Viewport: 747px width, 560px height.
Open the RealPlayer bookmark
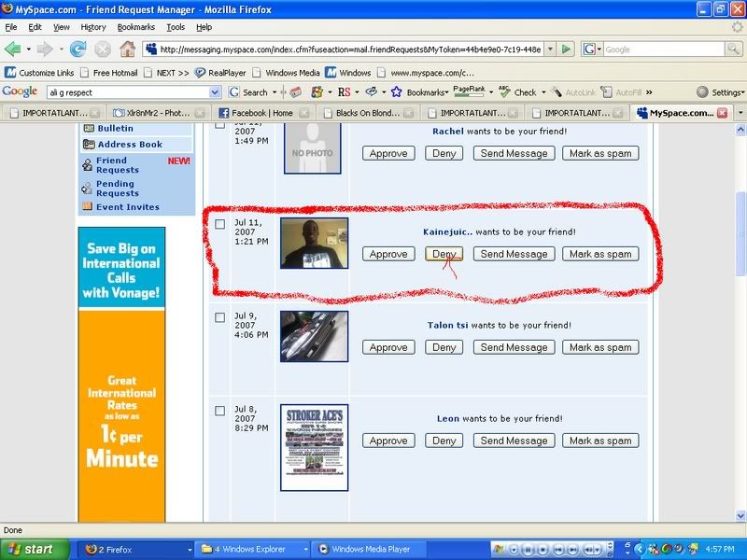220,73
